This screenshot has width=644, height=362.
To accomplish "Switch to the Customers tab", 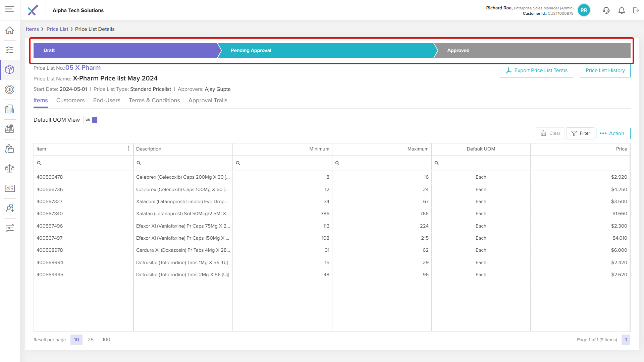I will (70, 100).
